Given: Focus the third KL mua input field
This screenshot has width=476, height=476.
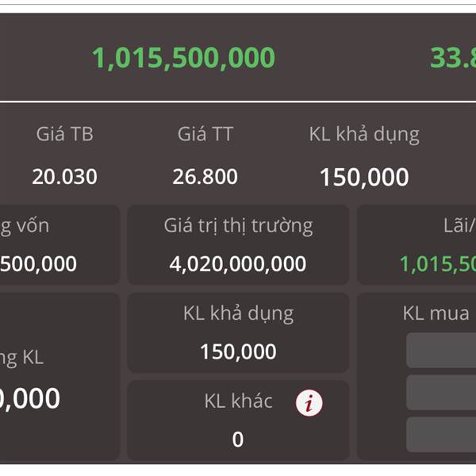Looking at the screenshot, I should coord(441,435).
